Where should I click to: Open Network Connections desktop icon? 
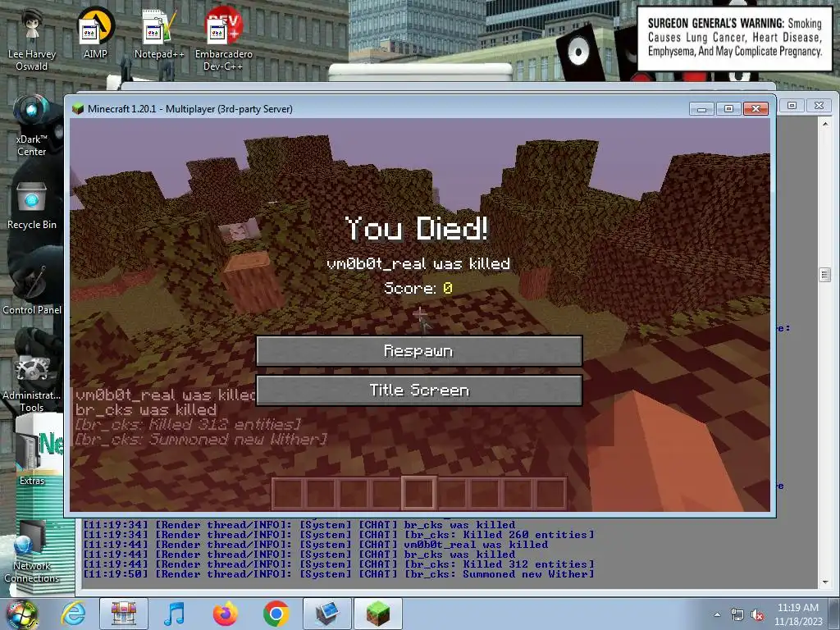click(32, 552)
